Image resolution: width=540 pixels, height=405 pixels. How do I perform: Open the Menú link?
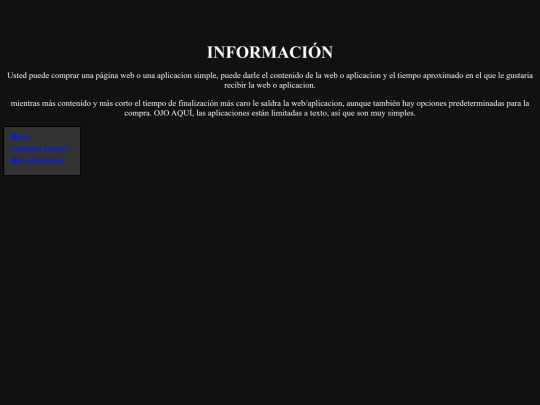[19, 137]
